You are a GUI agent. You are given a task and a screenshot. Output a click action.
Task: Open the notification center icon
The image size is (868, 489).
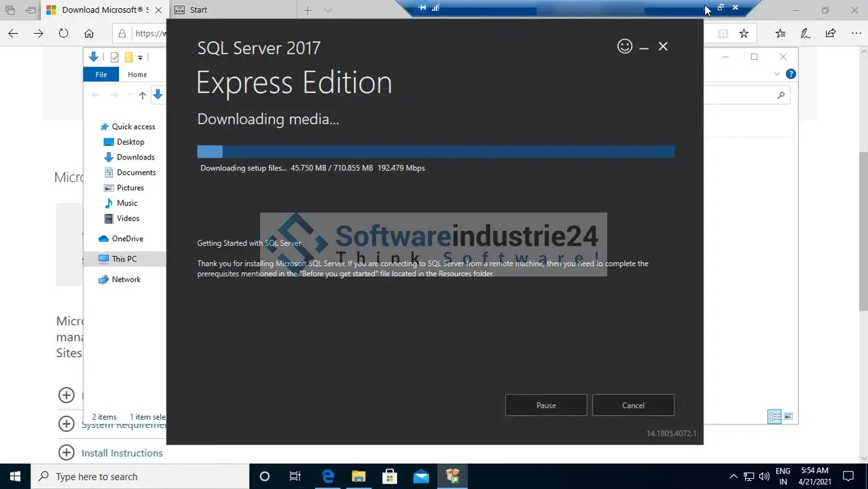pyautogui.click(x=848, y=476)
